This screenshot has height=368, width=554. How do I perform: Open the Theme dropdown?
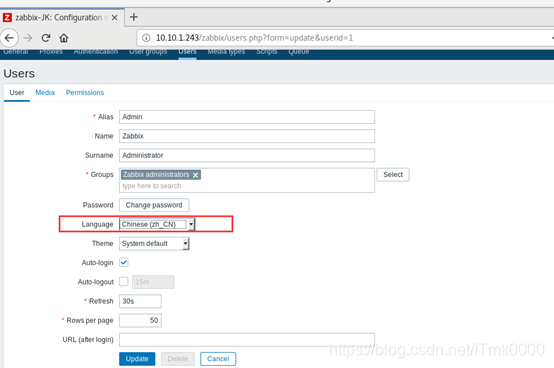(154, 244)
